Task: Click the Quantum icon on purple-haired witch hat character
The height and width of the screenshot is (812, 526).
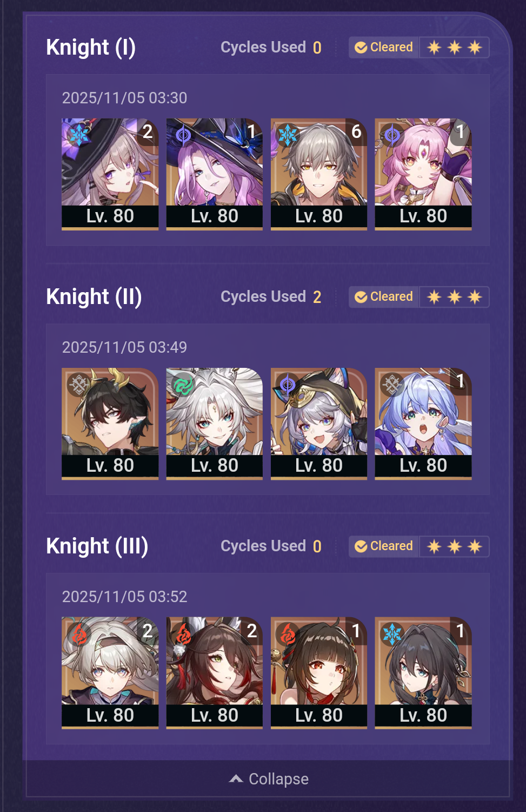Action: point(183,134)
